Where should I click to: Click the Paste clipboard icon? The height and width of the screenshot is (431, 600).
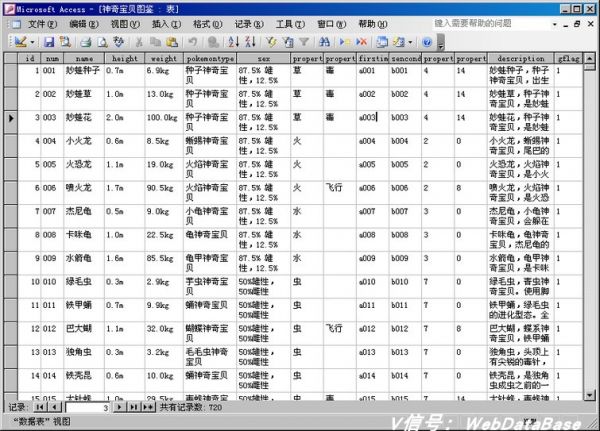pyautogui.click(x=172, y=42)
